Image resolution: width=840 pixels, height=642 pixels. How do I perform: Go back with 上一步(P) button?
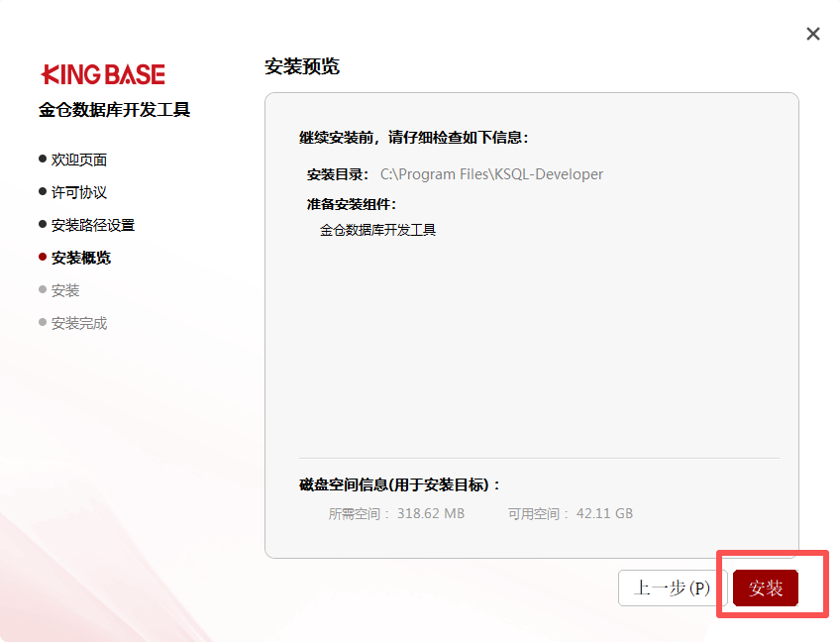click(x=672, y=588)
